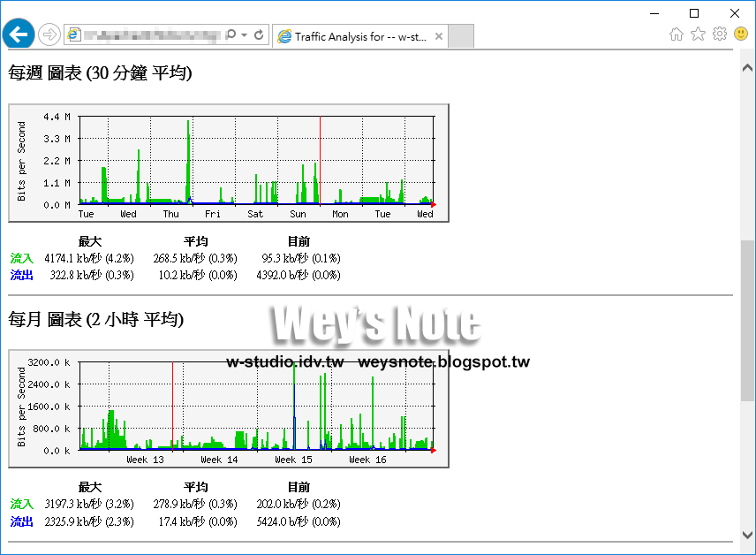
Task: Open browser settings via the gear icon
Action: 718,34
